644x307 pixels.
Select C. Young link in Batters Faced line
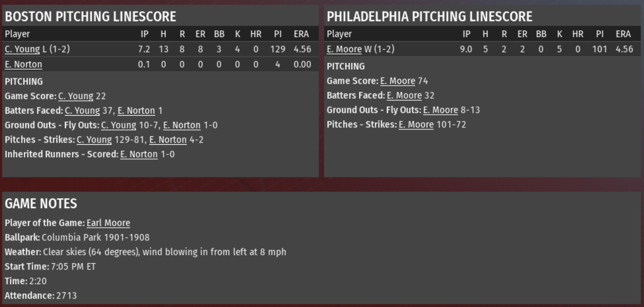[82, 111]
